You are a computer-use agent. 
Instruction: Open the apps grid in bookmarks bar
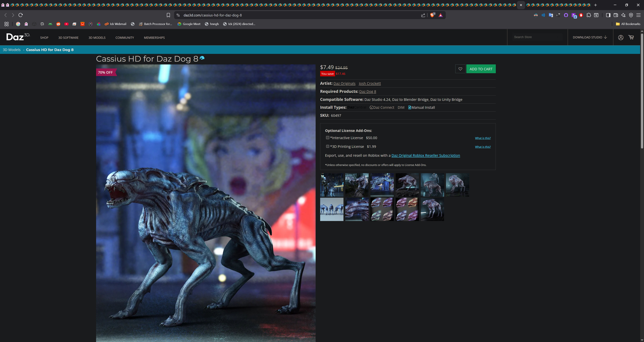pyautogui.click(x=7, y=24)
